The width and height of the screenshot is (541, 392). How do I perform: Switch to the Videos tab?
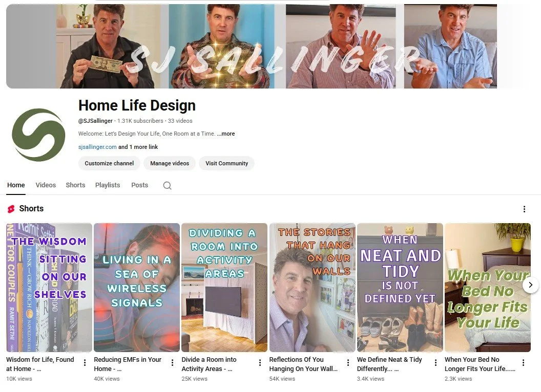click(46, 185)
